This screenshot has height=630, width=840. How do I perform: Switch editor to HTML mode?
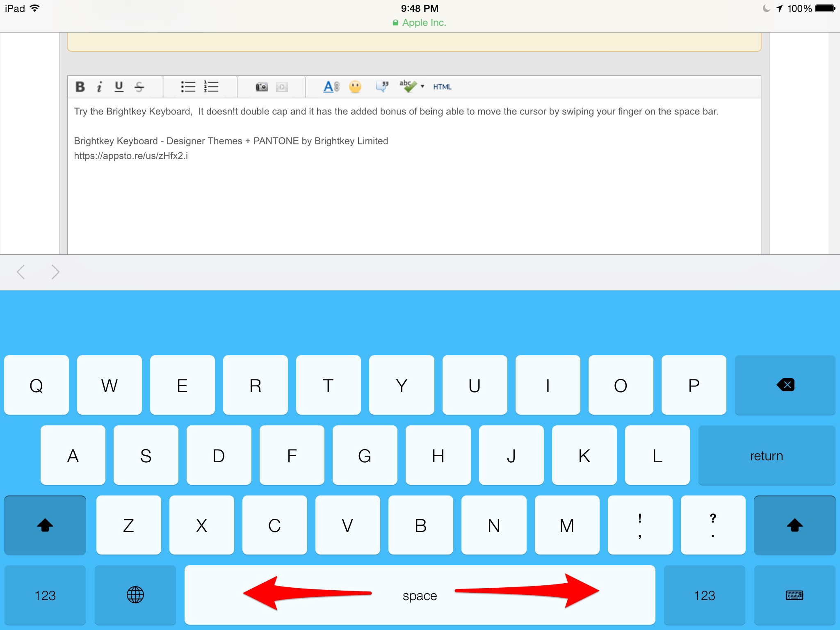(442, 87)
